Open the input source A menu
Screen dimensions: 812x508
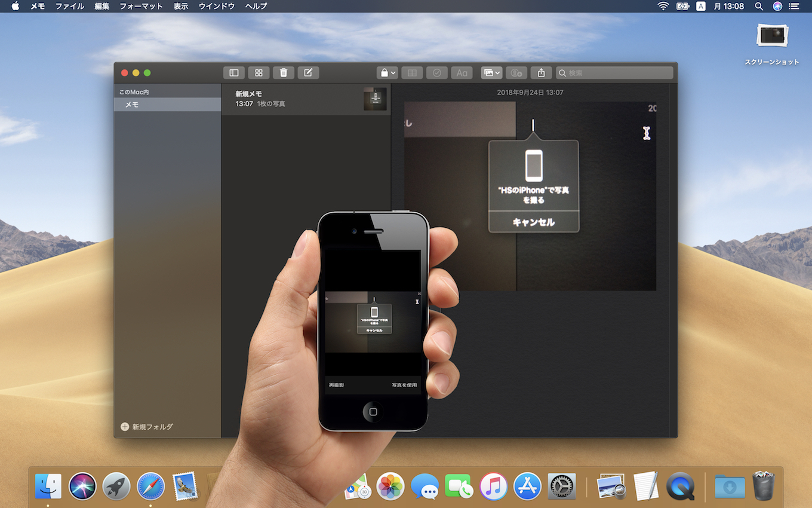pos(701,6)
